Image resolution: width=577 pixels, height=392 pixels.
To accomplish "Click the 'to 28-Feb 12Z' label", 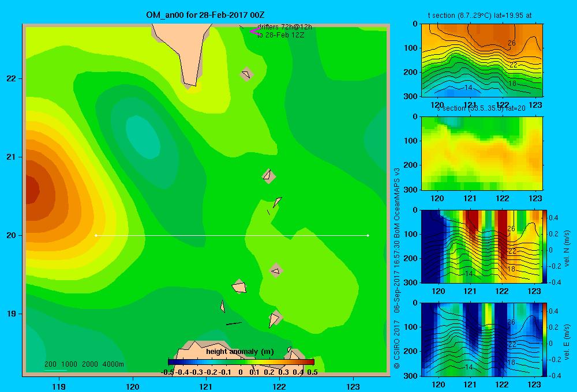I will pos(281,35).
